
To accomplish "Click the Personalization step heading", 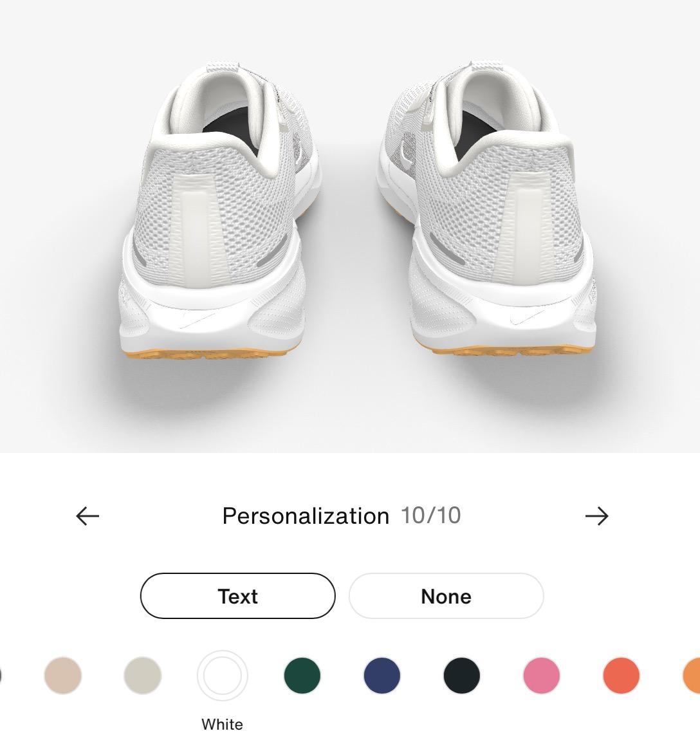I will 306,516.
